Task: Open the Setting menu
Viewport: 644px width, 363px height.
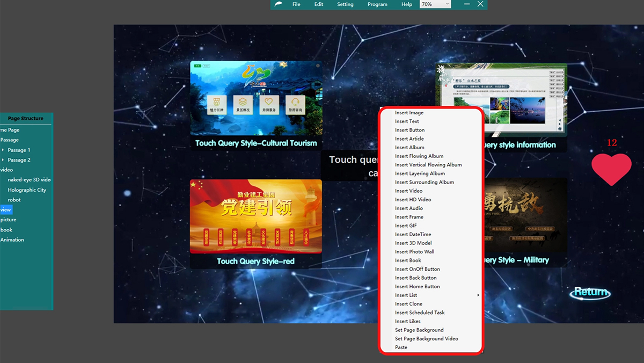Action: point(345,4)
